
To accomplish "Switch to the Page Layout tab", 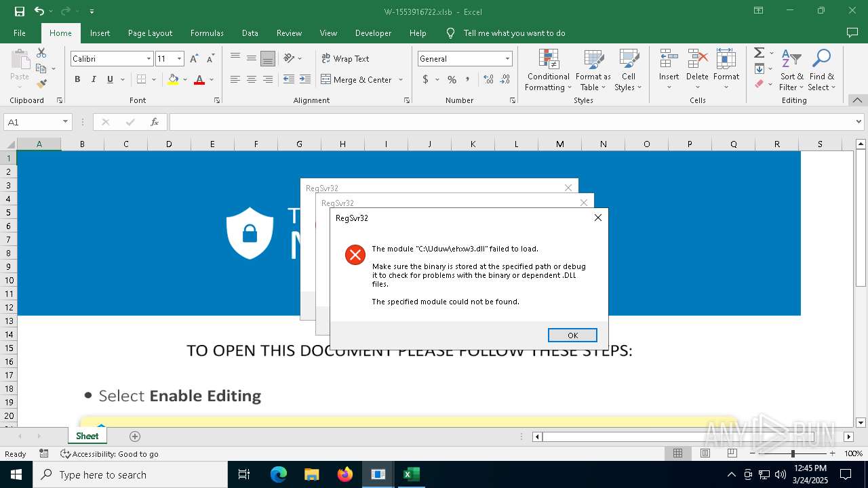I will tap(150, 33).
